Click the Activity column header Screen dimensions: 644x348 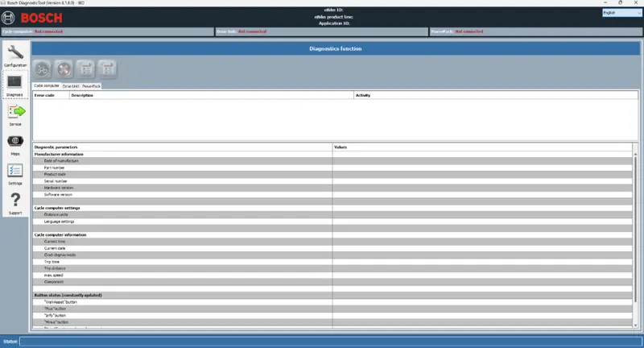pyautogui.click(x=496, y=95)
